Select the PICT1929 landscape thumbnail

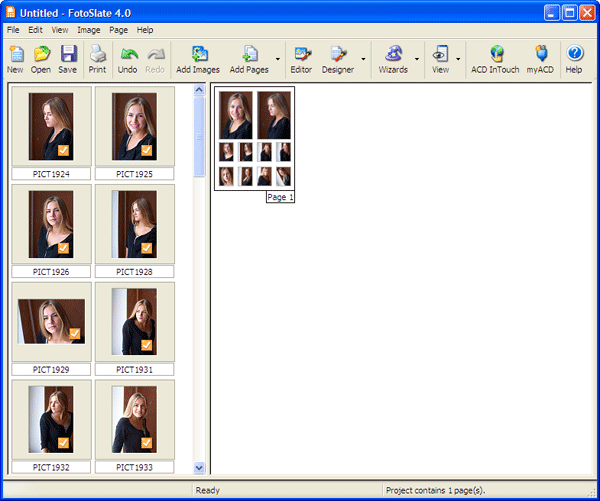(x=51, y=321)
